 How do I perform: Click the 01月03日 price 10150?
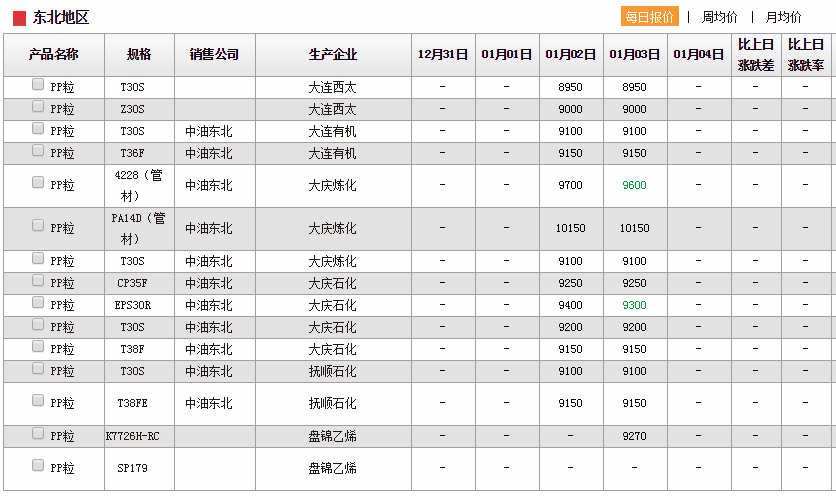coord(634,228)
